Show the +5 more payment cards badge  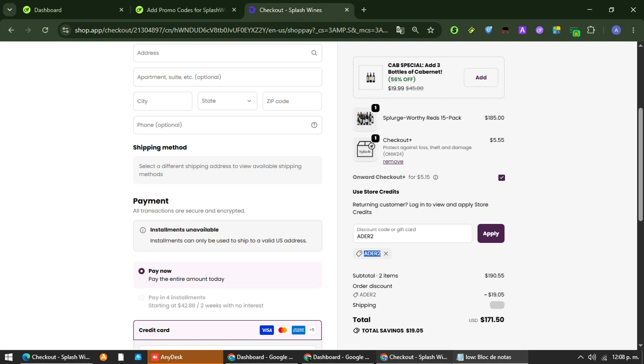click(312, 330)
